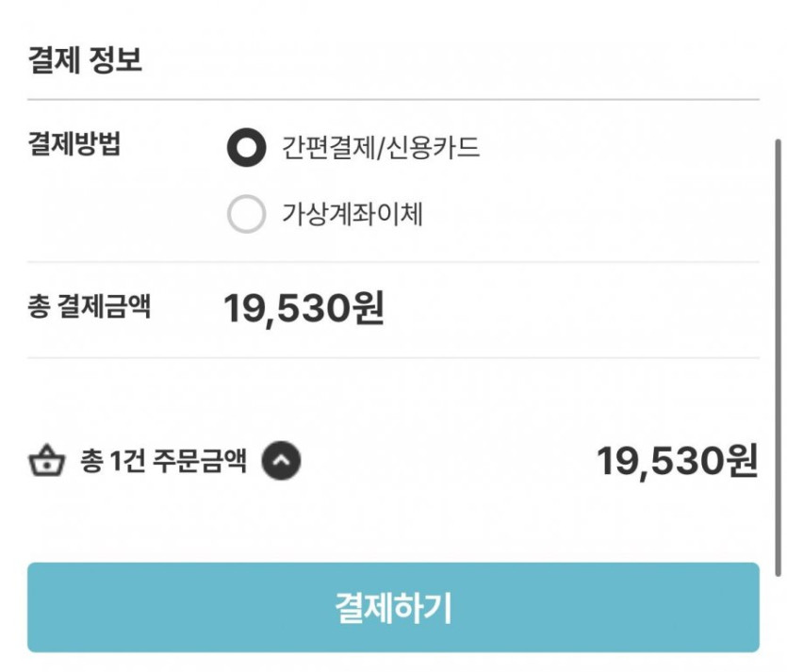Collapse order details with the chevron-up icon
The height and width of the screenshot is (672, 787).
(x=281, y=461)
